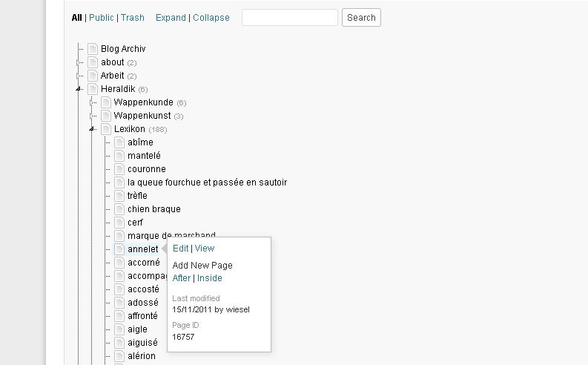Click the page icon beside abîme
This screenshot has height=365, width=588.
(119, 142)
